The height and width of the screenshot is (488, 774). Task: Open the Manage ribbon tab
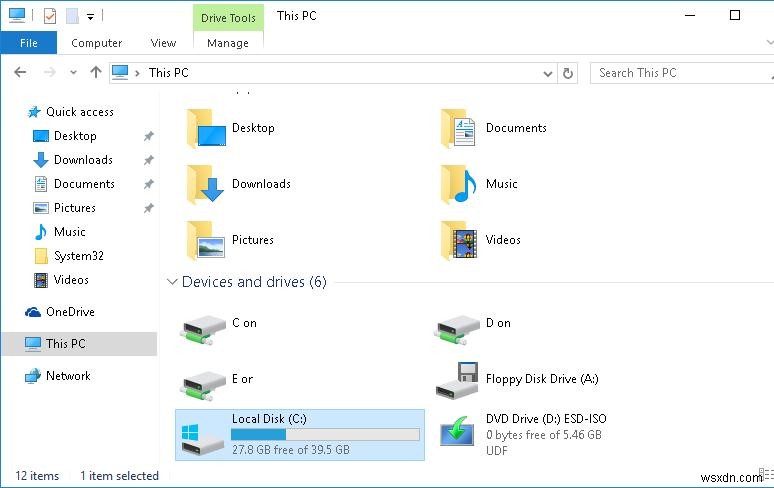[228, 43]
